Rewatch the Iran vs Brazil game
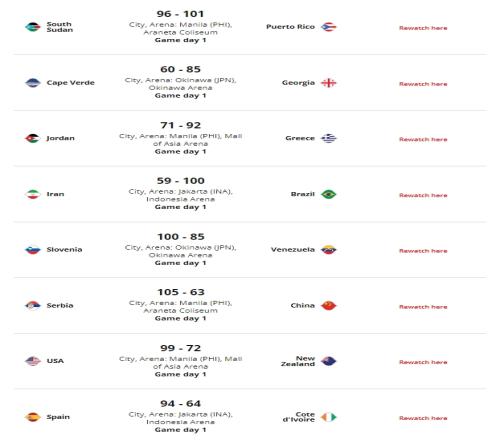Screen dimensions: 500x440 [x=423, y=195]
